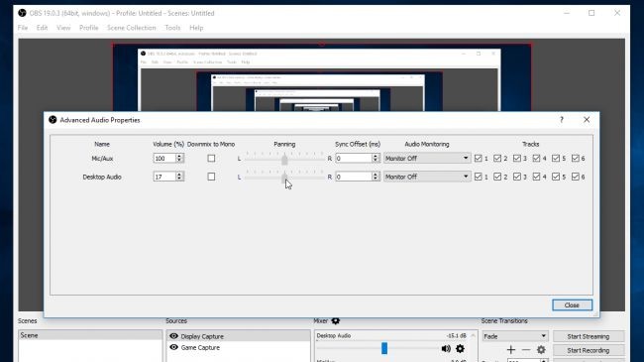
Task: Uncheck track 5 for Desktop Audio
Action: (556, 177)
